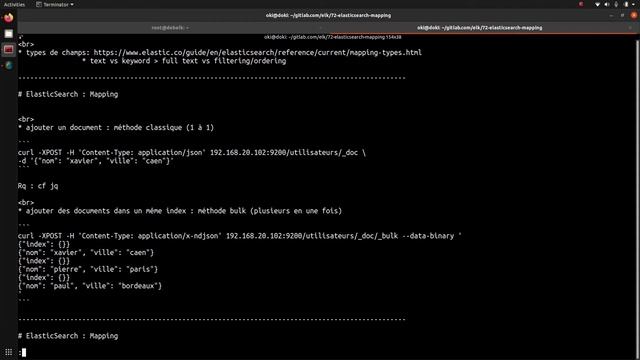Open the system menu arrow in top bar
The height and width of the screenshot is (360, 640).
coord(634,4)
